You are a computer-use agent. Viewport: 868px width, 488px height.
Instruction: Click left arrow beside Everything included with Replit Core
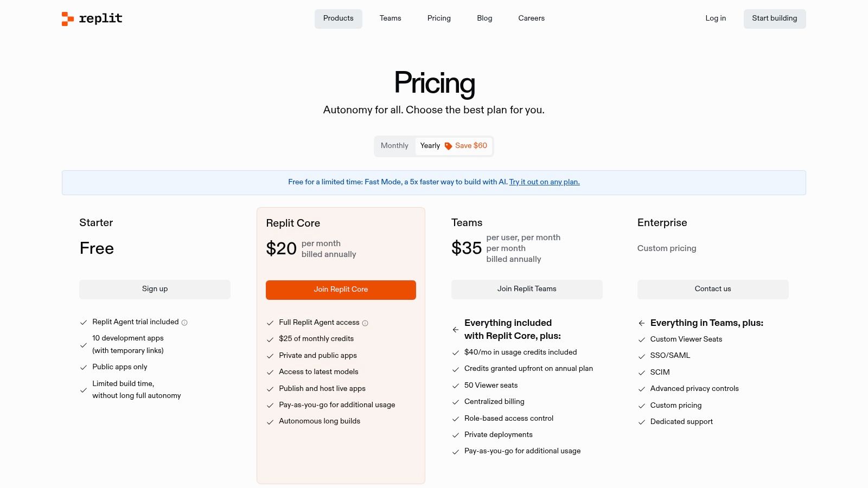(456, 330)
